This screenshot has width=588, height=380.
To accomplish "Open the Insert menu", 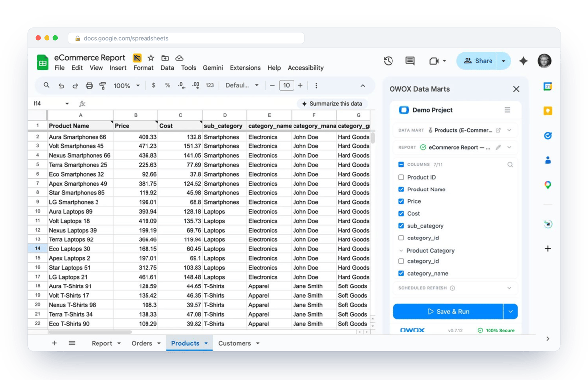I will (118, 68).
